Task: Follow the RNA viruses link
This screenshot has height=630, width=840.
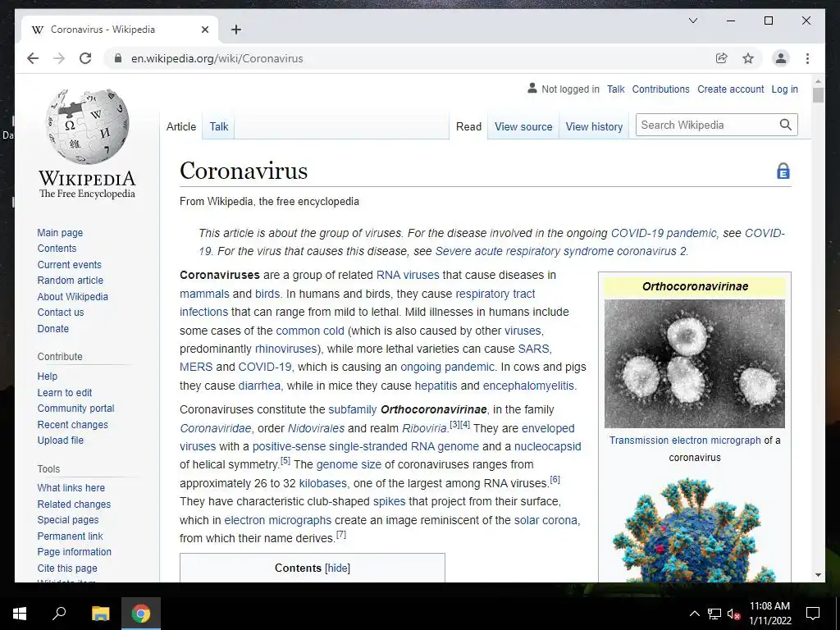Action: [408, 275]
